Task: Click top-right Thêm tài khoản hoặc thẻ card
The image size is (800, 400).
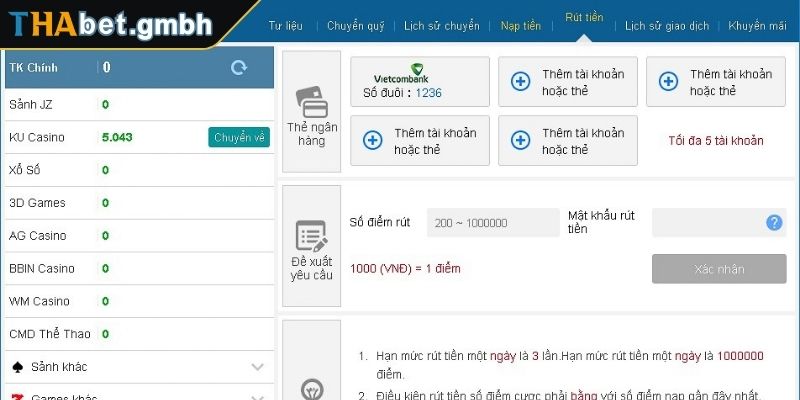Action: [716, 82]
